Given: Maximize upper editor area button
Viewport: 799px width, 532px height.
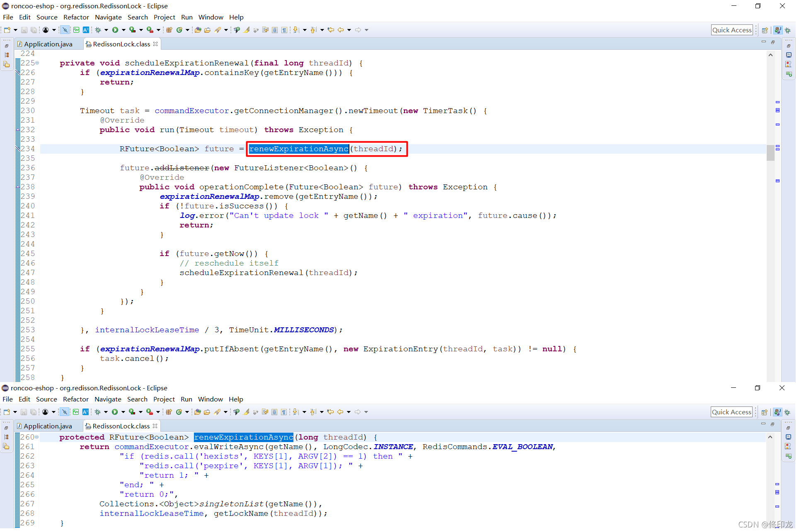Looking at the screenshot, I should pyautogui.click(x=773, y=42).
